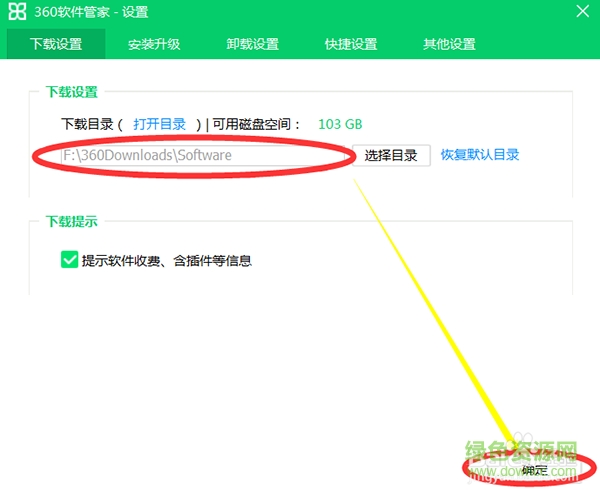Select the 快捷设置 tab

click(351, 44)
